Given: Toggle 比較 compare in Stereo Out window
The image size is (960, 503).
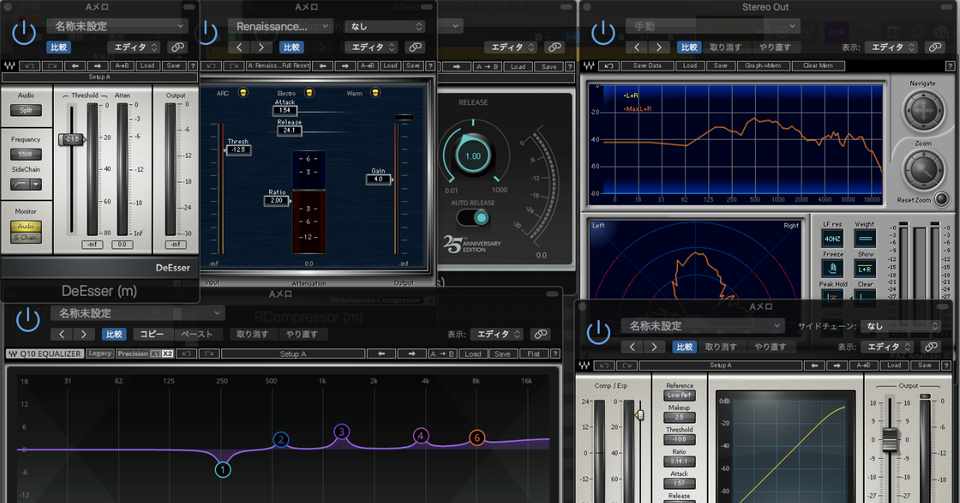Looking at the screenshot, I should tap(689, 47).
